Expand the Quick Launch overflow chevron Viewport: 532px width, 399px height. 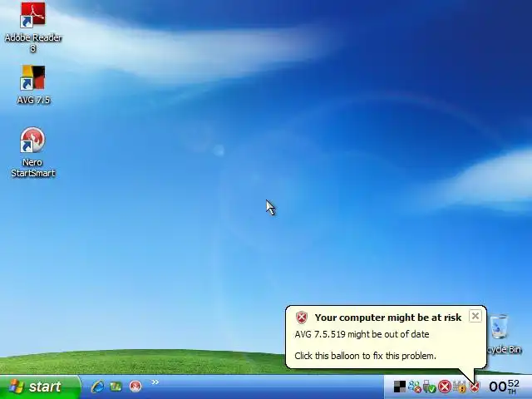pos(155,382)
